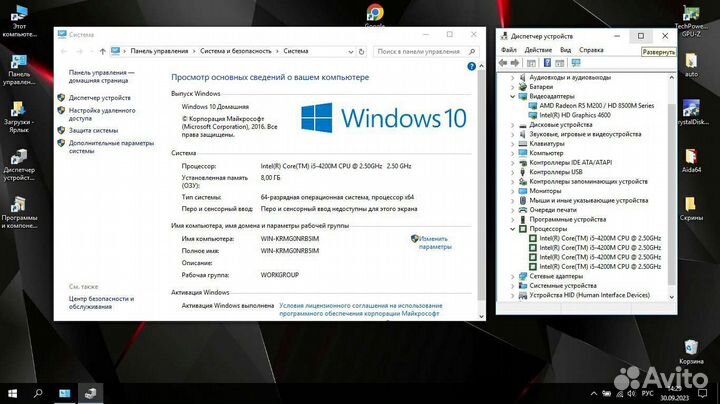This screenshot has height=404, width=720.
Task: Open Настройка удаленного доступа link
Action: (x=102, y=114)
